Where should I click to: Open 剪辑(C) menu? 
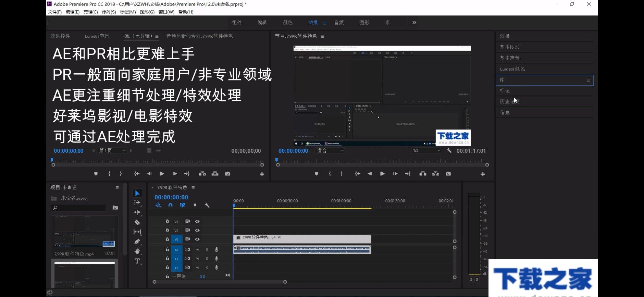tap(91, 12)
